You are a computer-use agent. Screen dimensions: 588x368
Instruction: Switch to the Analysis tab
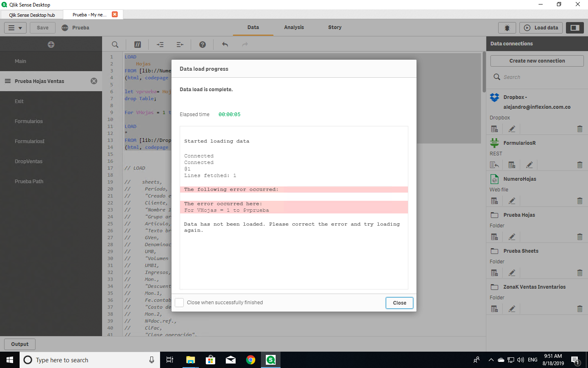(x=294, y=27)
